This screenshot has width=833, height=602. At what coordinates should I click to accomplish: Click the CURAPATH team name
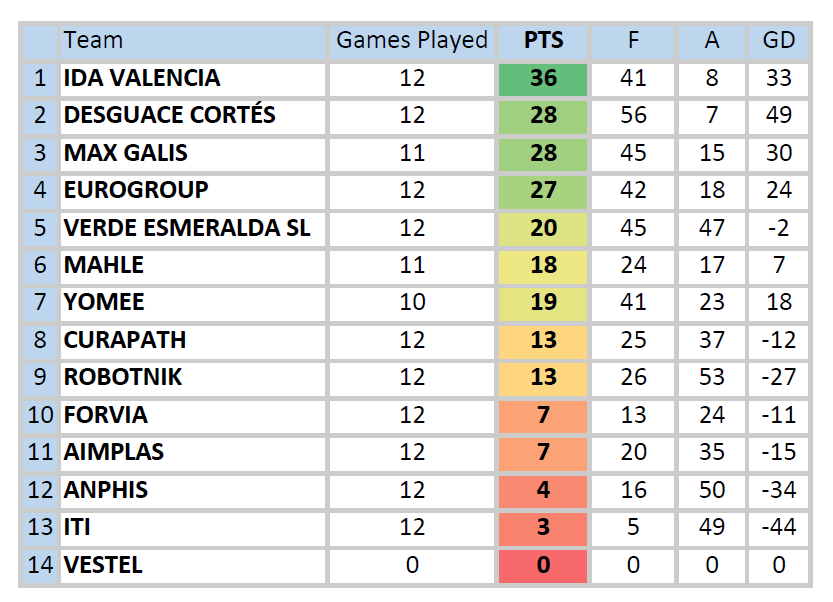(x=125, y=340)
